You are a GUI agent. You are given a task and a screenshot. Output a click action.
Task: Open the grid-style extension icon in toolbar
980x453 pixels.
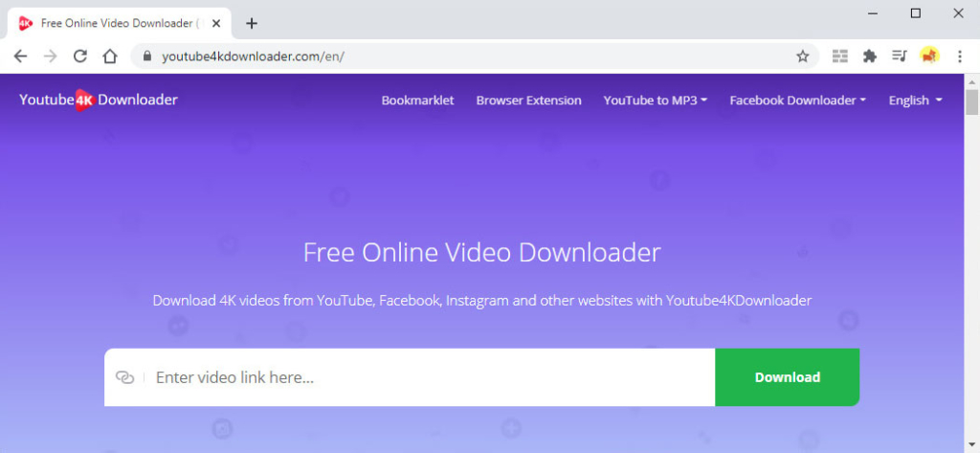coord(840,57)
